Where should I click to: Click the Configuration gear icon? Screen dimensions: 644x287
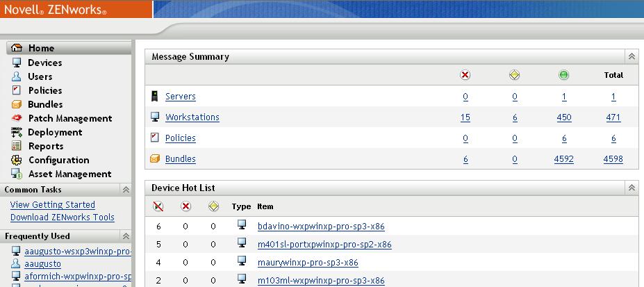(x=17, y=160)
